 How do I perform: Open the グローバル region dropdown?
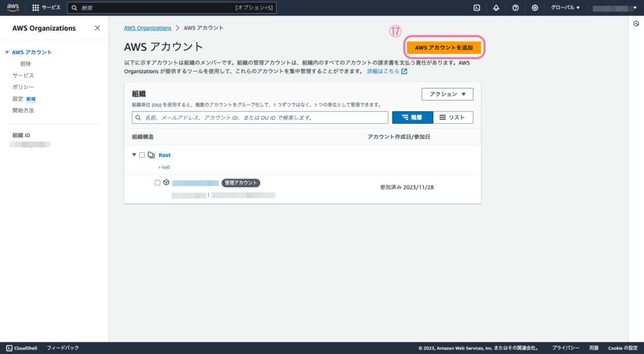[x=565, y=8]
